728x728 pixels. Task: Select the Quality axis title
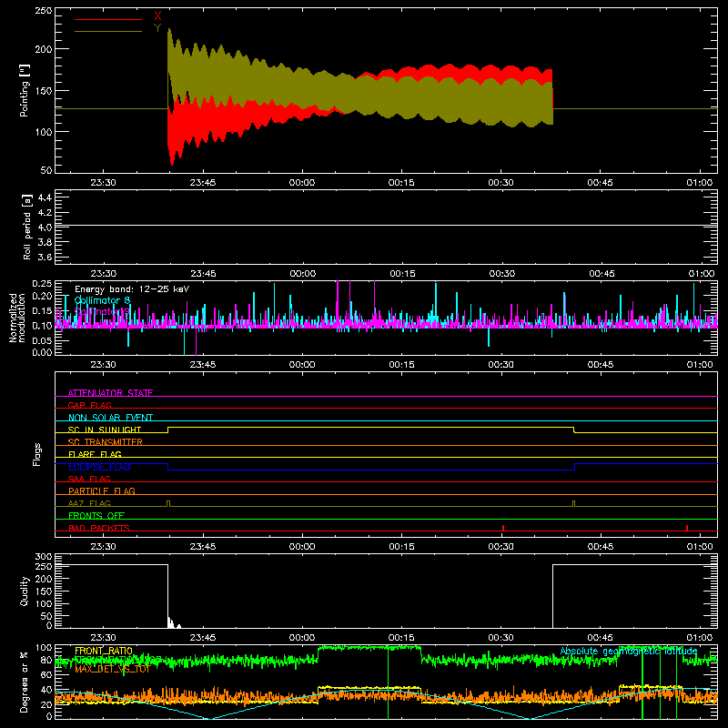(25, 591)
